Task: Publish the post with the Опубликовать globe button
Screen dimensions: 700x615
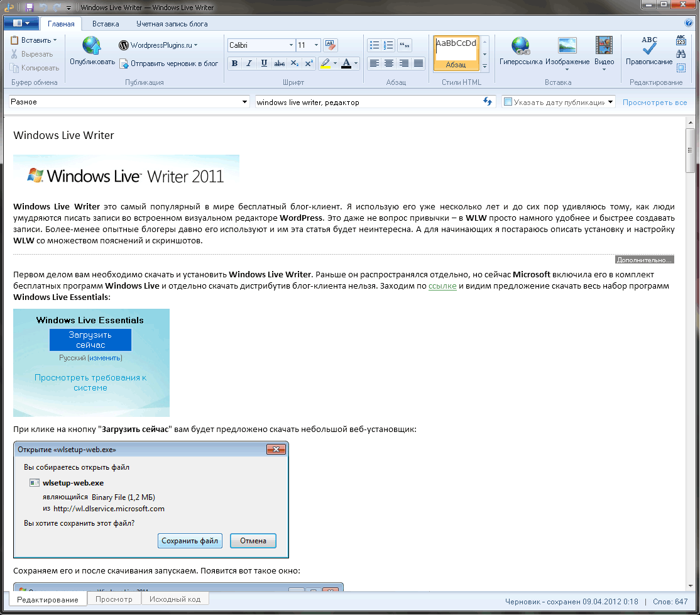Action: (92, 52)
